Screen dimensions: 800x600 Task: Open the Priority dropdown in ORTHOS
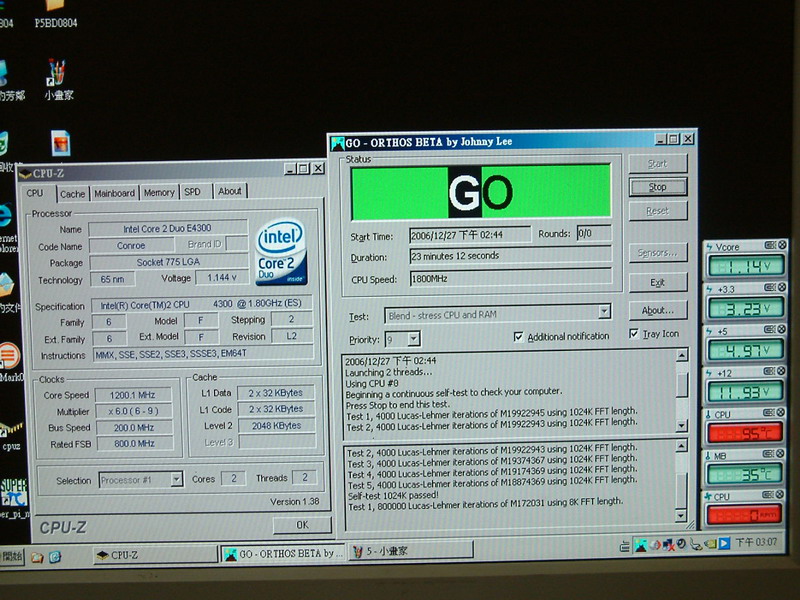coord(414,339)
